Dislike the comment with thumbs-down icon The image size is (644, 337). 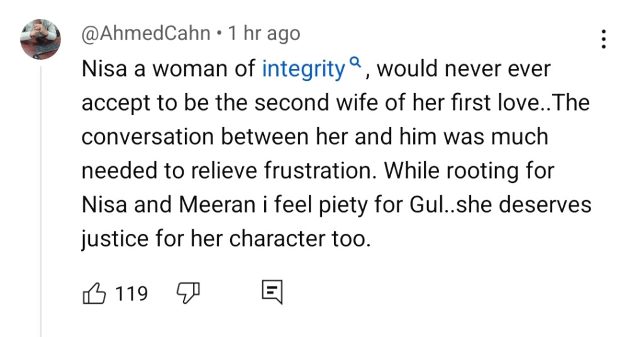coord(188,292)
